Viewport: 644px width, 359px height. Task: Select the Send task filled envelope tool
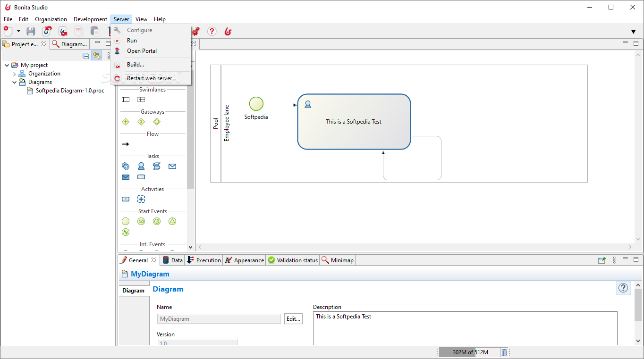(x=126, y=177)
